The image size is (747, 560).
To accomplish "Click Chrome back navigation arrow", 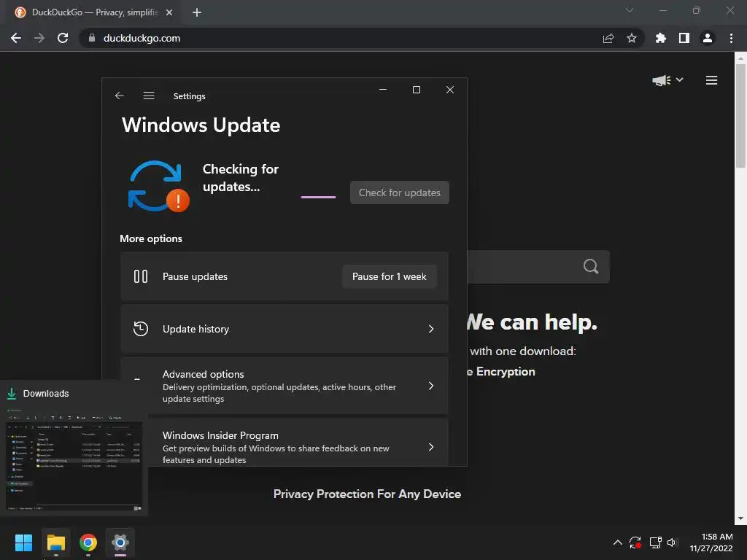I will pyautogui.click(x=16, y=38).
